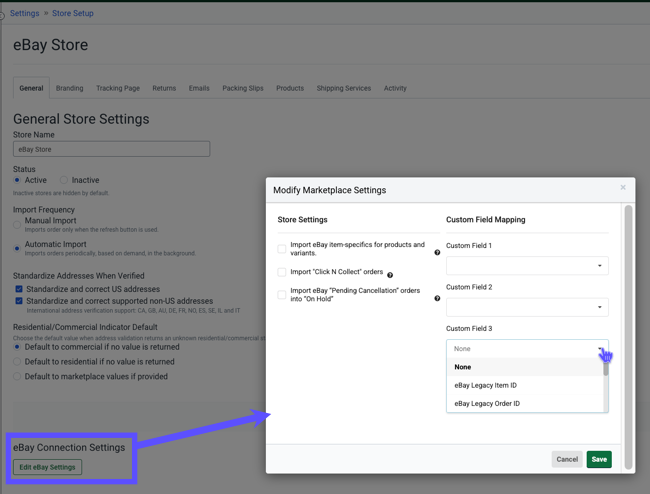
Task: Open the Packing Slips tab
Action: [243, 88]
